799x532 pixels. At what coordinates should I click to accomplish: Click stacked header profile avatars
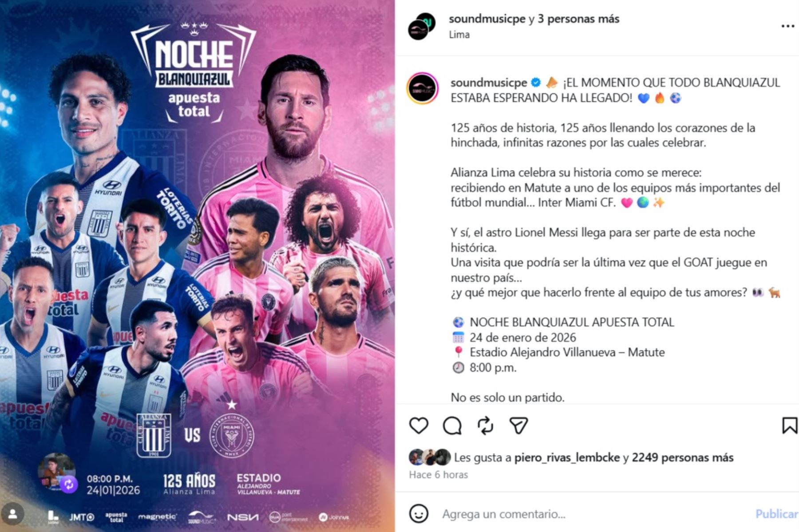tap(422, 26)
